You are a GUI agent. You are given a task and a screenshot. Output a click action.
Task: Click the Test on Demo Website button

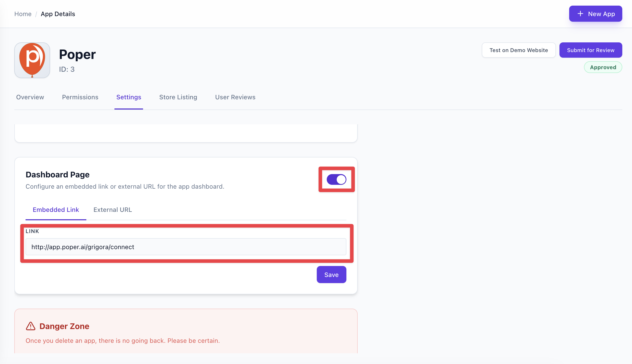pyautogui.click(x=519, y=50)
